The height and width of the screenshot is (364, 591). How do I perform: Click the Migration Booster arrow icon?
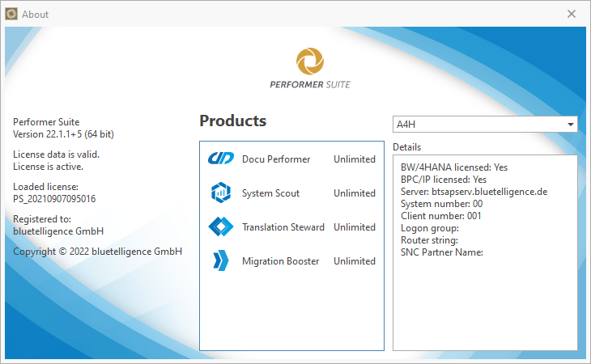click(220, 261)
